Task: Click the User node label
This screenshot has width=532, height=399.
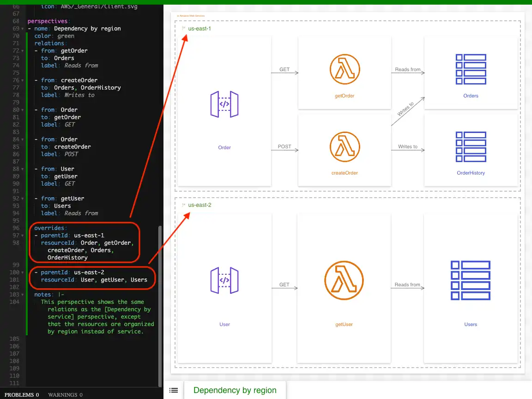Action: 224,324
